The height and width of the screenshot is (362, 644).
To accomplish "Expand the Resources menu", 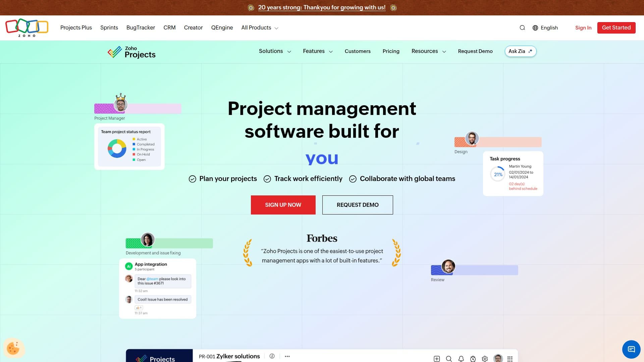I will pos(429,51).
